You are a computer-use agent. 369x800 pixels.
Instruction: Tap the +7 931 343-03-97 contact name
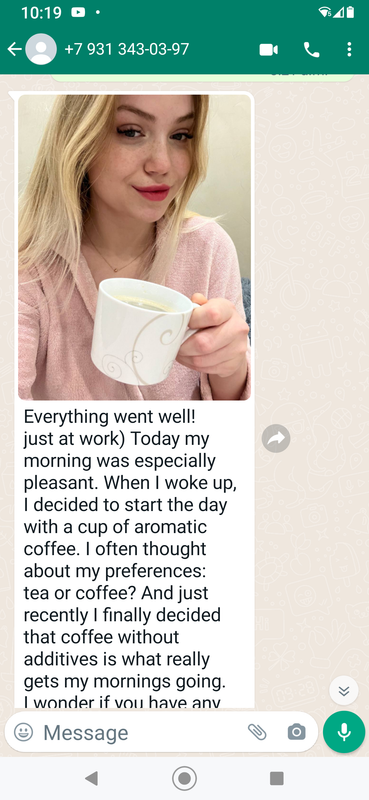127,49
